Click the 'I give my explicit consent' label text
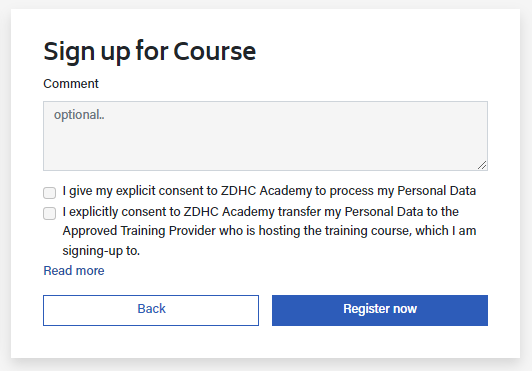Image resolution: width=532 pixels, height=371 pixels. click(269, 191)
